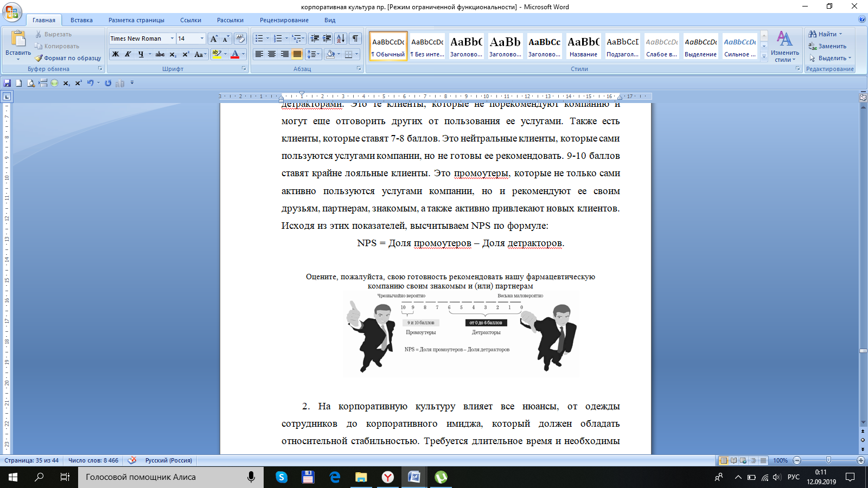This screenshot has width=868, height=488.
Task: Open font color dropdown arrow
Action: click(243, 54)
